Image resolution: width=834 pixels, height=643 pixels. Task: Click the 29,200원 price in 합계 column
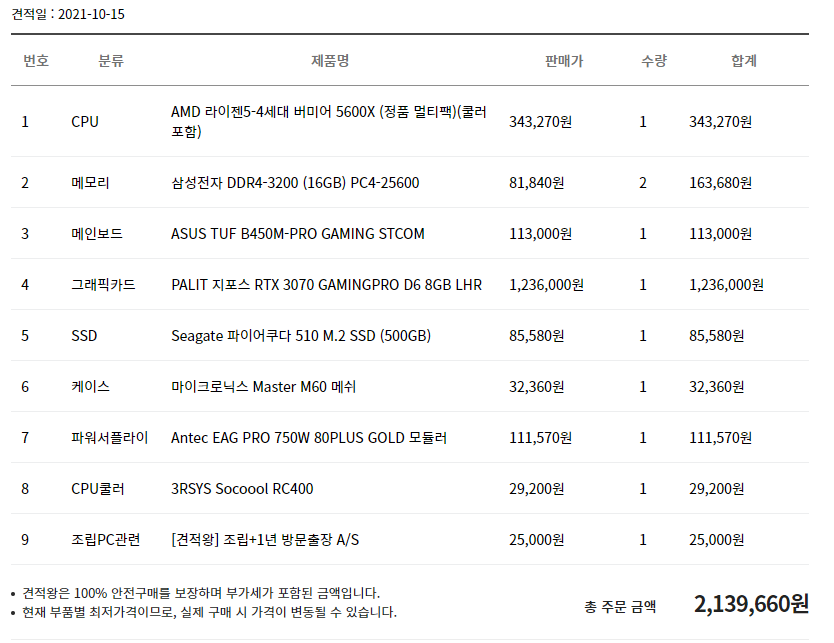coord(717,489)
